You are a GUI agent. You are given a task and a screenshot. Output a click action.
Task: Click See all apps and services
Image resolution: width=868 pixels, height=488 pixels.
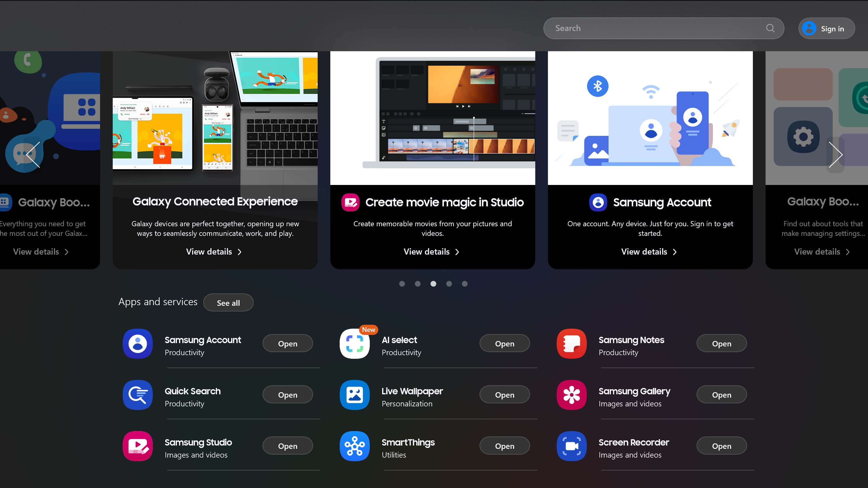point(228,303)
